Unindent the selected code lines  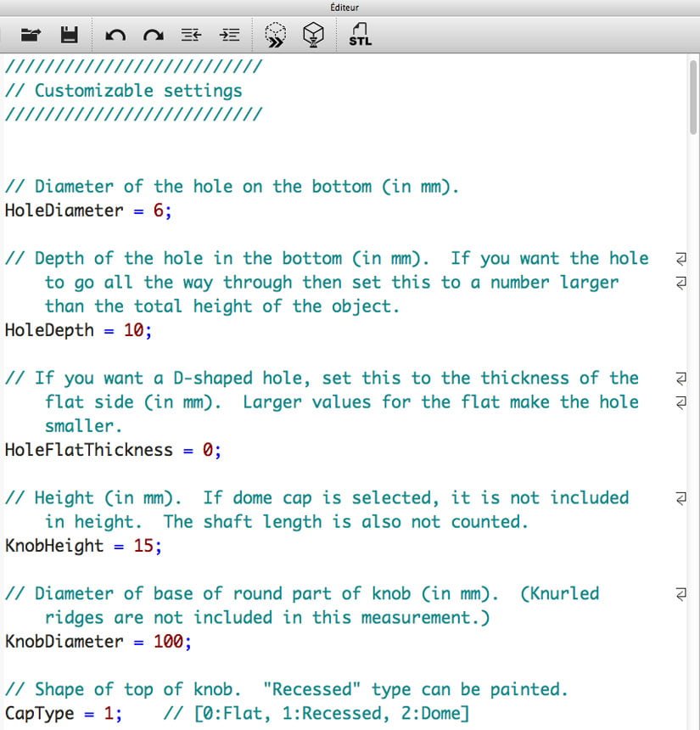pyautogui.click(x=191, y=35)
